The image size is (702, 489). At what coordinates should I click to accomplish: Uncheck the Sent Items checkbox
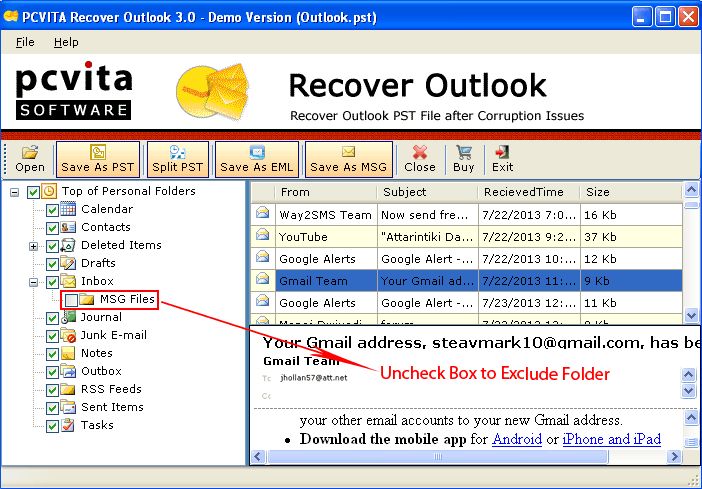click(x=52, y=408)
